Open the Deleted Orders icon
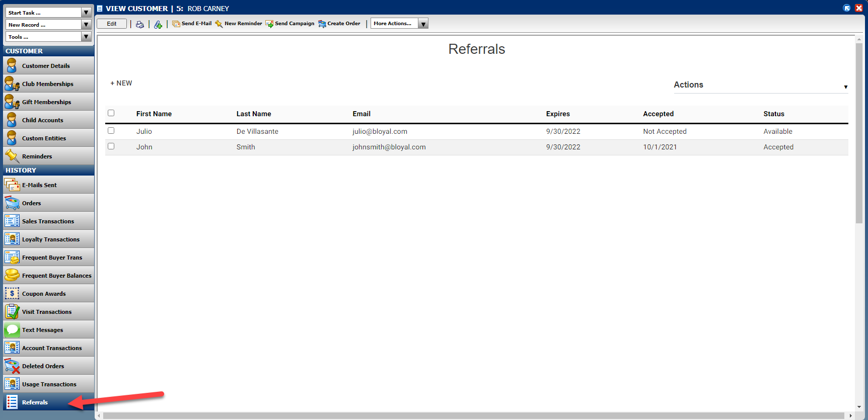 pyautogui.click(x=12, y=366)
